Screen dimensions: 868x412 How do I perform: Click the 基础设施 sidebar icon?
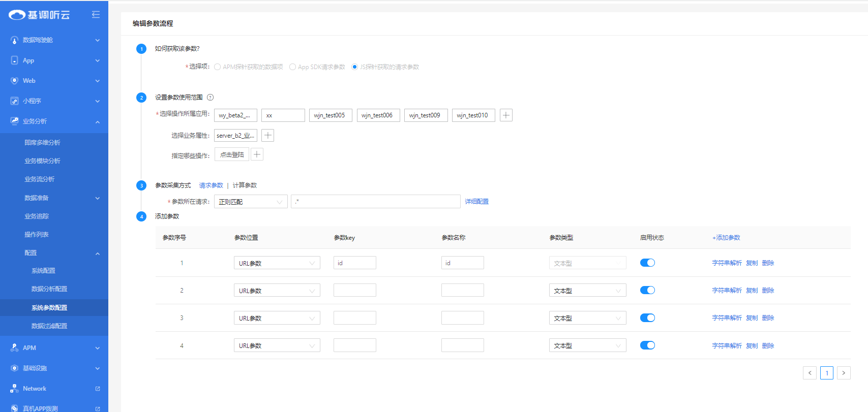pos(14,368)
